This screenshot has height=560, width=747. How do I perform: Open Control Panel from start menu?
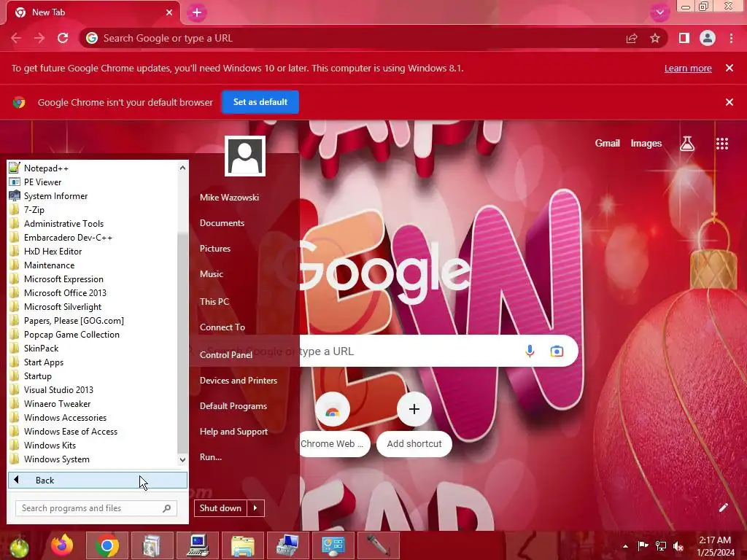click(226, 355)
